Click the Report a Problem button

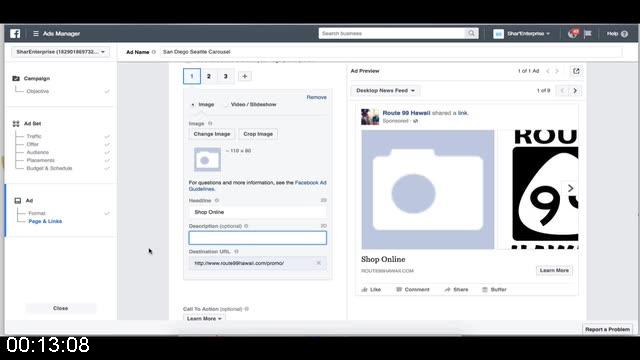pos(607,329)
